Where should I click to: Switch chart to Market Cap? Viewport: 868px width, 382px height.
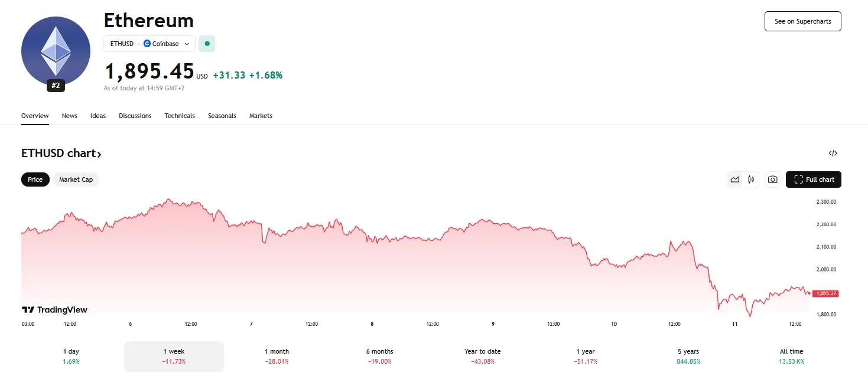[x=76, y=179]
